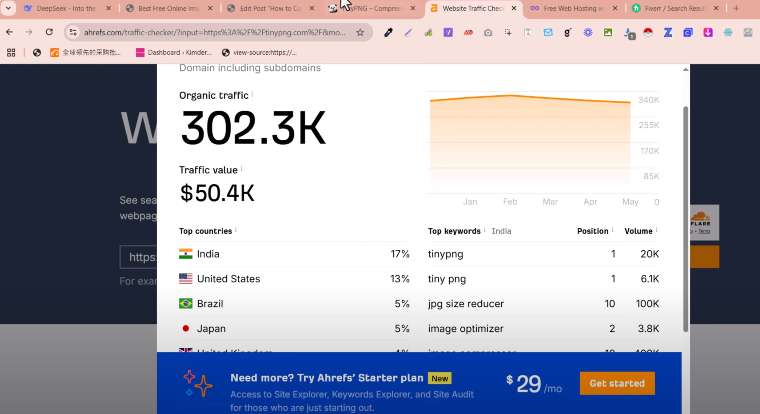Click the Top keywords info icon
The image size is (760, 414).
484,230
